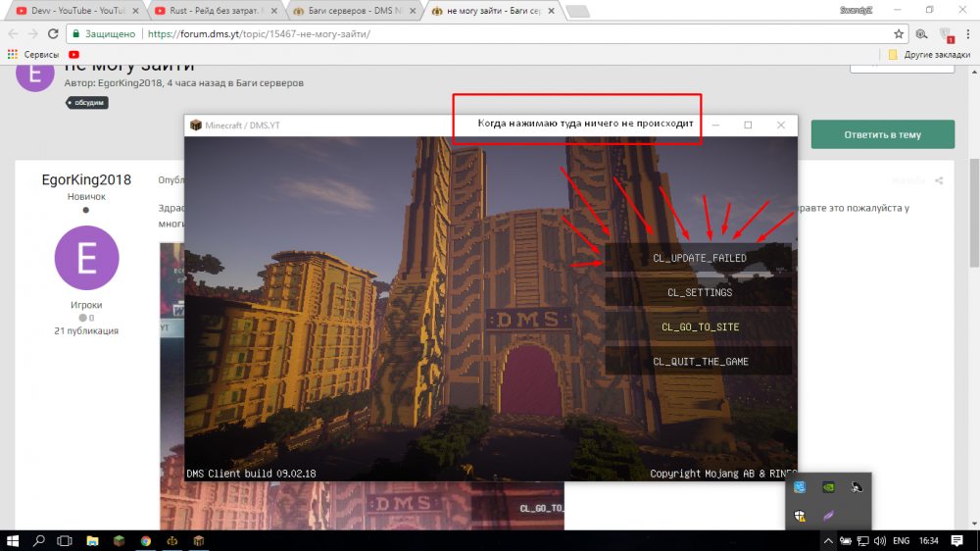The image size is (980, 551).
Task: Switch ENG keyboard language indicator
Action: pos(902,540)
